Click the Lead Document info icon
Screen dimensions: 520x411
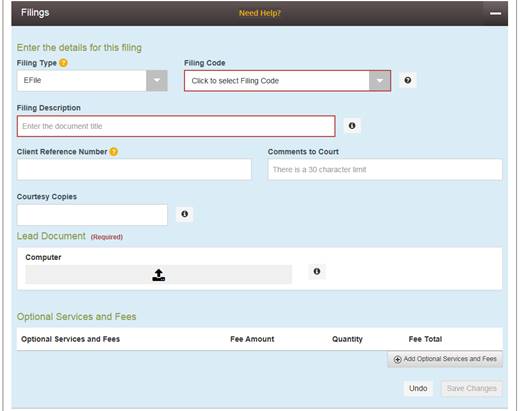[317, 271]
